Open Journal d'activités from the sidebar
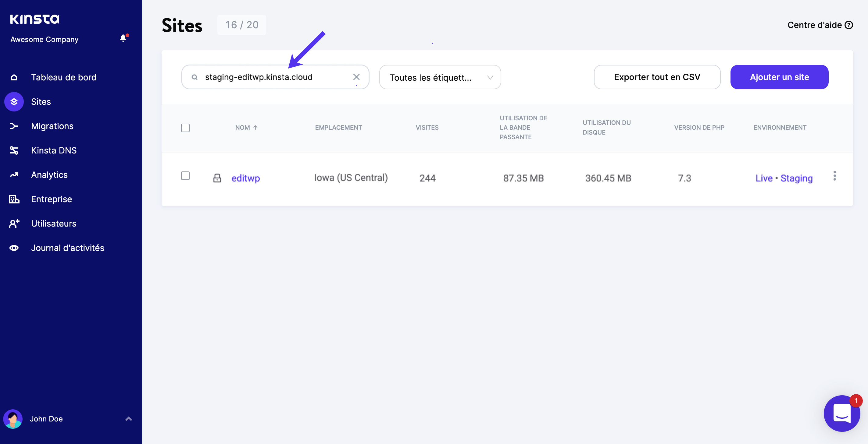The width and height of the screenshot is (868, 444). 67,248
